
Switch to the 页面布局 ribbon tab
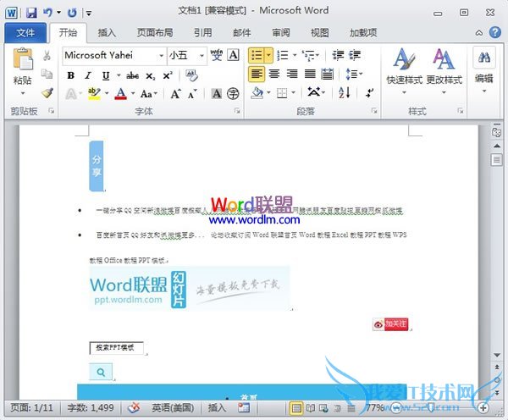(x=155, y=33)
